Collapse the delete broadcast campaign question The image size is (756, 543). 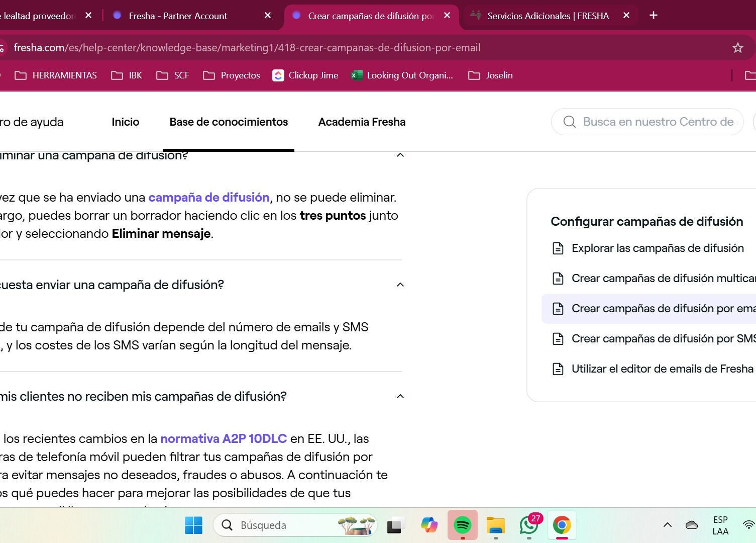(x=400, y=155)
